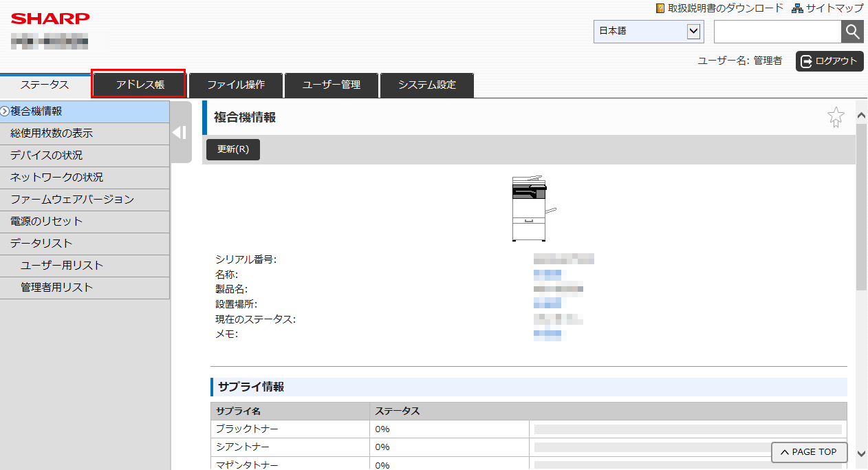Click the ブラックトナー progress bar
Screen dimensions: 868x470
(688, 429)
